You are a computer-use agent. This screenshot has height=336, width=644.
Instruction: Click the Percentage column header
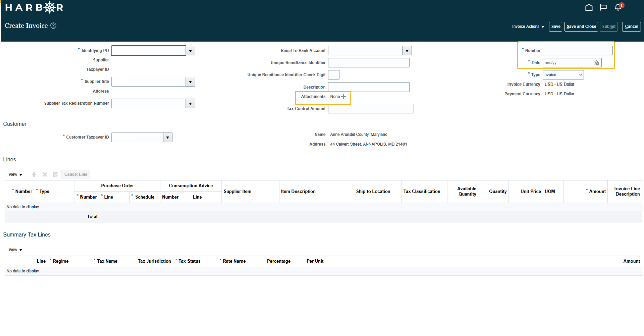coord(279,261)
